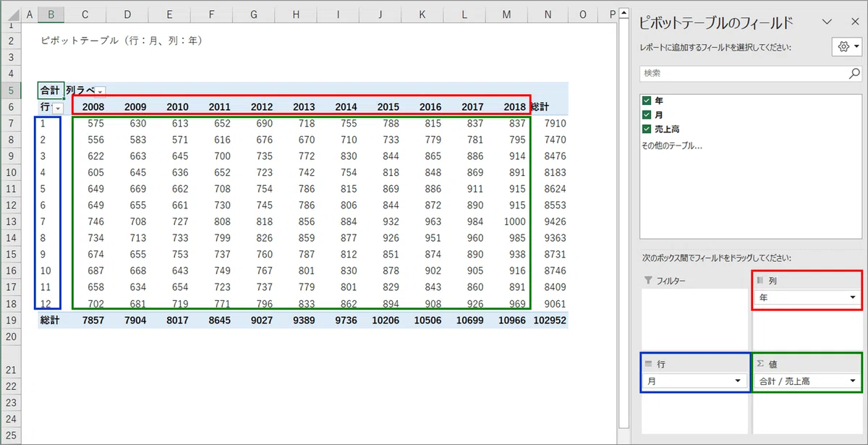Select the month 12 row label

click(51, 303)
